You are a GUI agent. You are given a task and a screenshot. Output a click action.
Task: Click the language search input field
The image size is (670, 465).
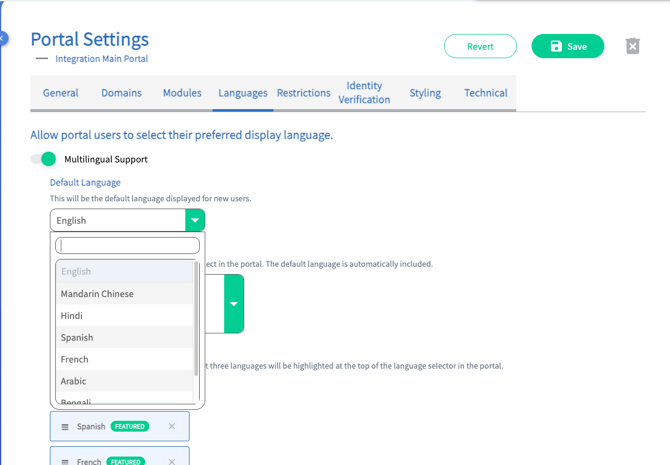click(128, 245)
